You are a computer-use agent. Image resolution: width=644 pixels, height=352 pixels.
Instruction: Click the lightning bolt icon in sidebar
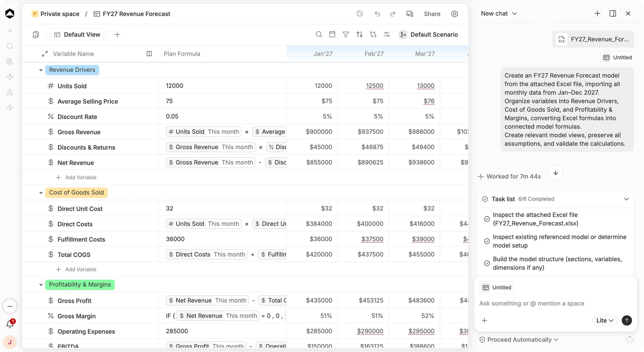[x=10, y=107]
